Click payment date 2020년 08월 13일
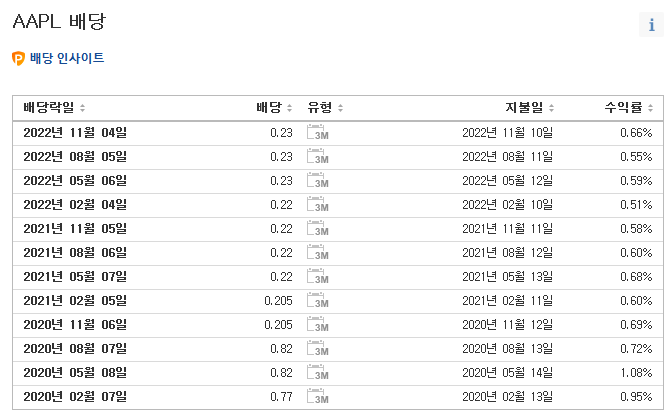The image size is (670, 414). (x=508, y=348)
